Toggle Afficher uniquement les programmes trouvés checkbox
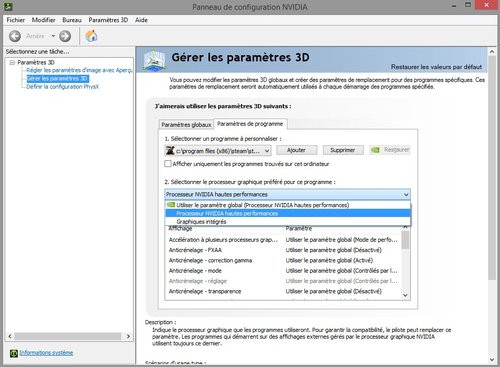500x367 pixels. coord(168,164)
